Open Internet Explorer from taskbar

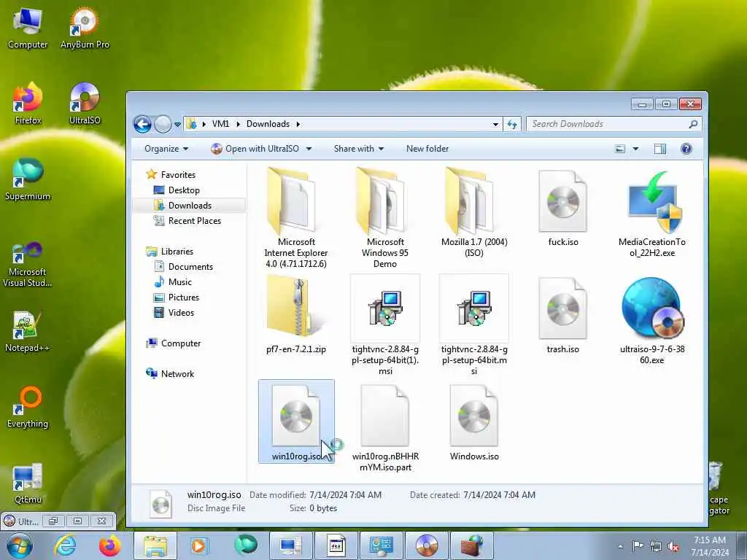[x=65, y=545]
